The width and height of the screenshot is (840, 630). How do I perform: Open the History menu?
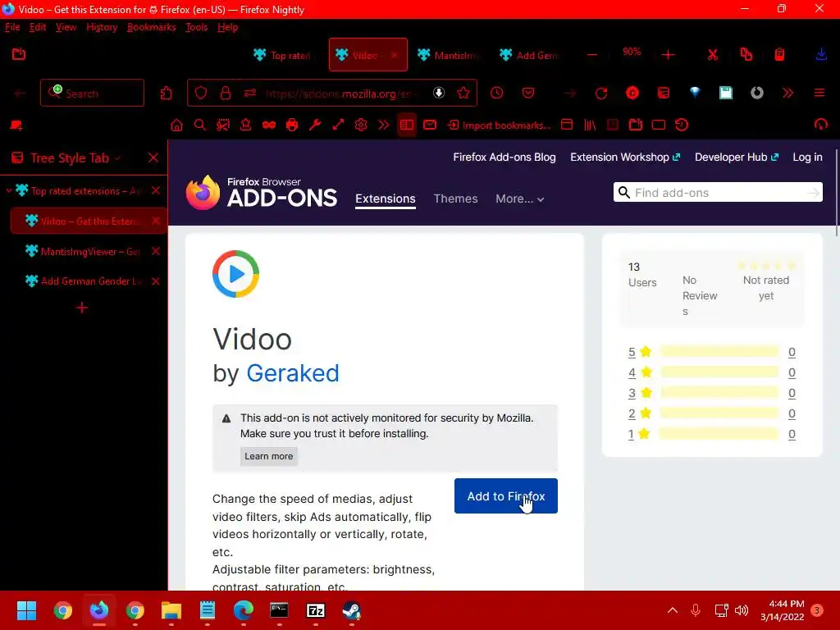(102, 27)
